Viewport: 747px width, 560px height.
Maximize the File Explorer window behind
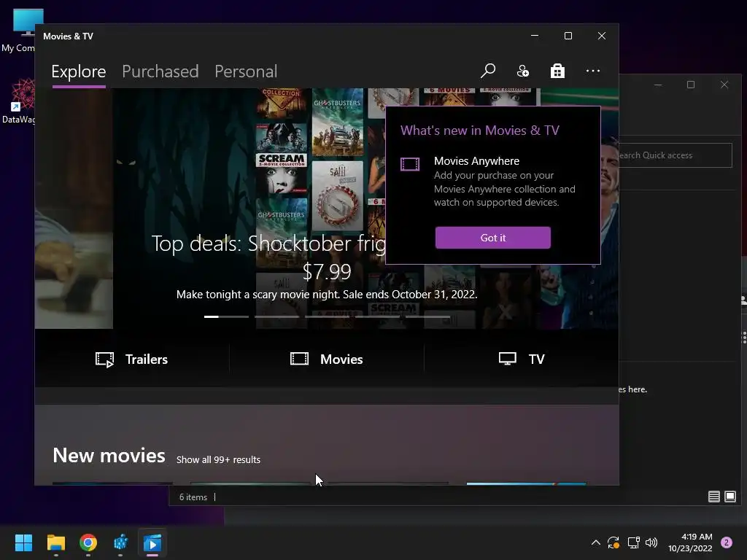coord(691,85)
